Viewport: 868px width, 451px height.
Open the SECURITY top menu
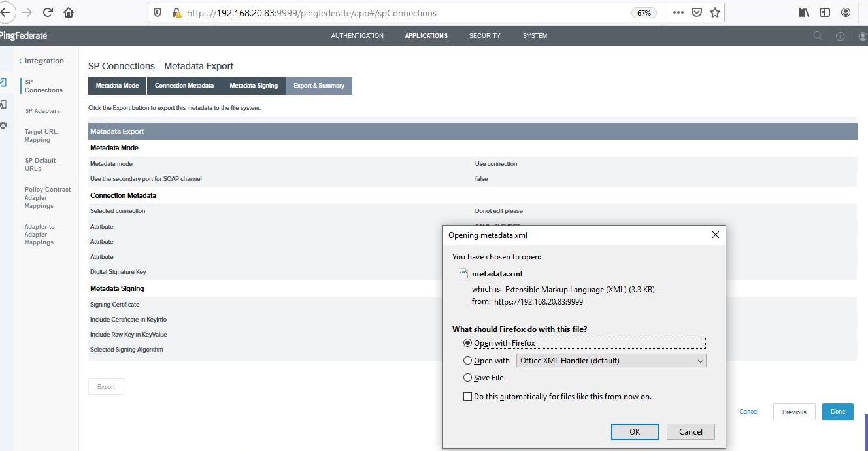pos(484,36)
